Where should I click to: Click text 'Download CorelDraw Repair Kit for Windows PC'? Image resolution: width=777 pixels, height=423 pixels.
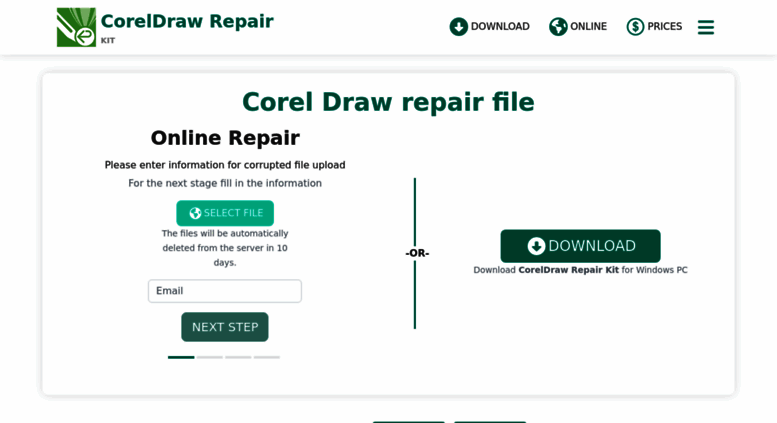[x=580, y=270]
